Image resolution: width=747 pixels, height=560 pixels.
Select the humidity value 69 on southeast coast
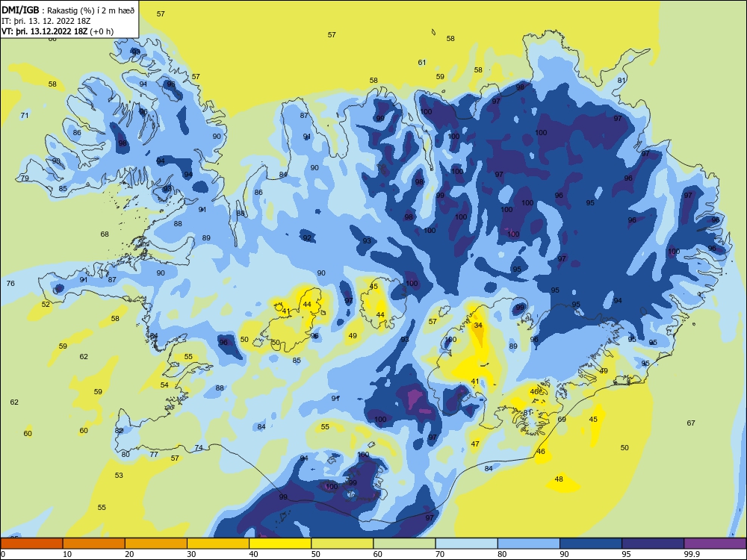(562, 419)
